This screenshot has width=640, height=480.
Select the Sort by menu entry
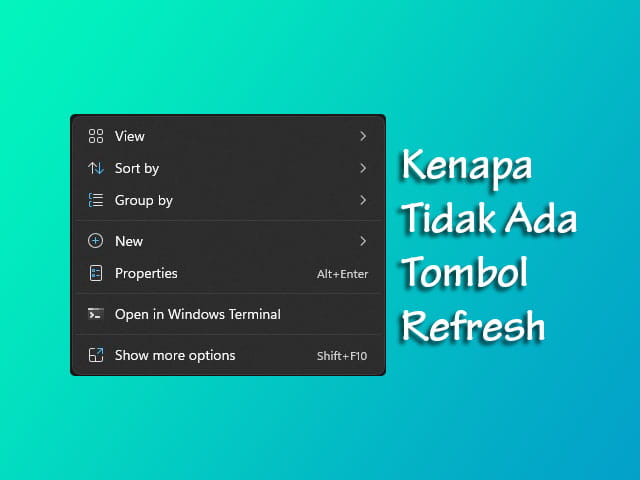tap(228, 168)
